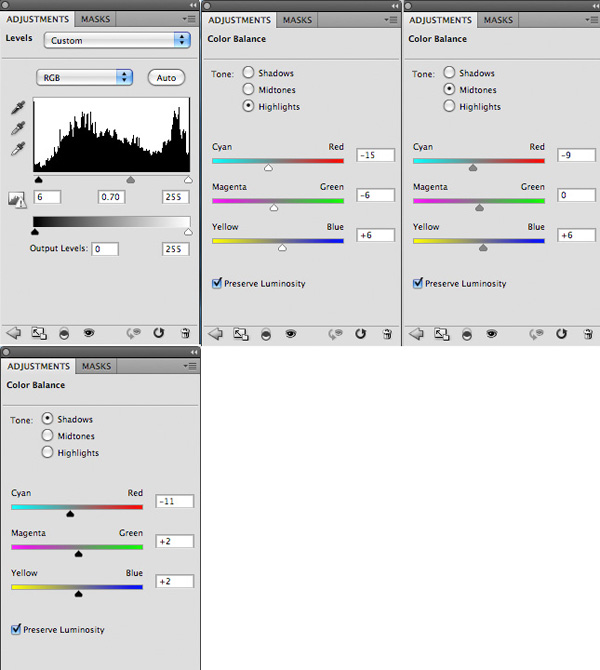This screenshot has width=600, height=670.
Task: Click clip-to-layer icon in Levels panel
Action: click(64, 333)
